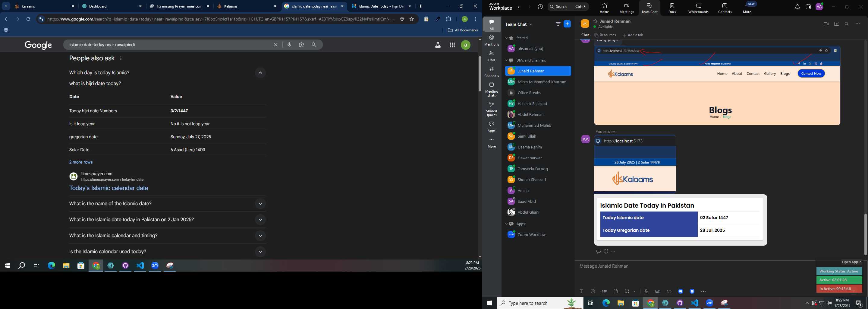Open emoji picker in composer
Viewport: 868px width, 309px height.
click(x=593, y=291)
